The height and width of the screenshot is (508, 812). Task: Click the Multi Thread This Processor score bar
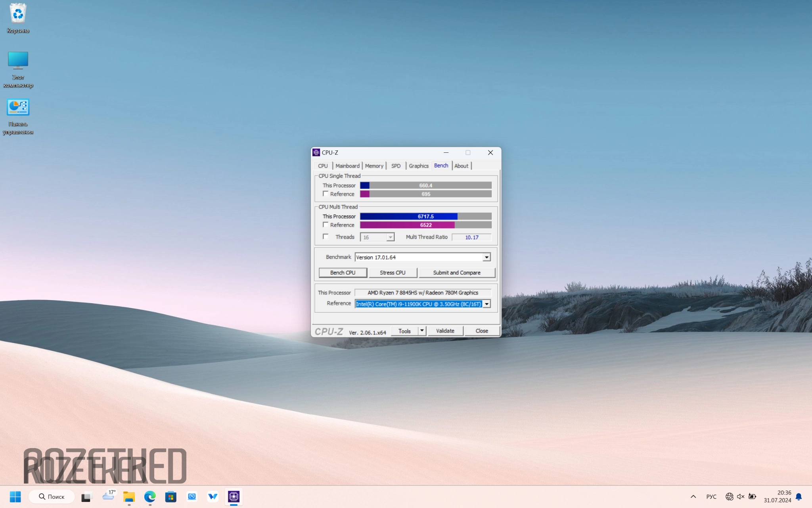(x=425, y=216)
